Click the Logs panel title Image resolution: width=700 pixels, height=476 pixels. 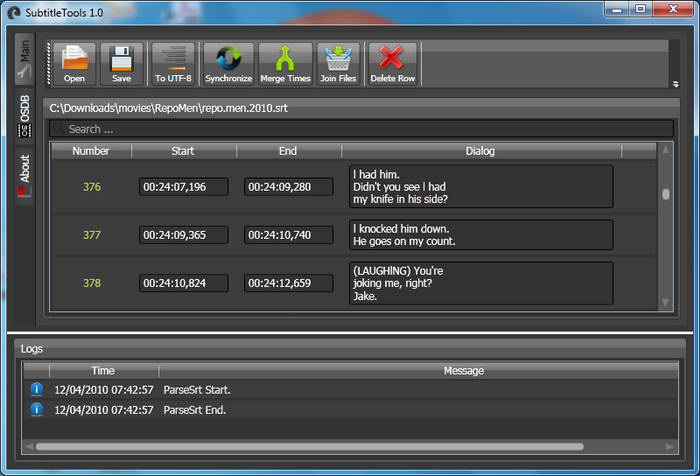[31, 349]
